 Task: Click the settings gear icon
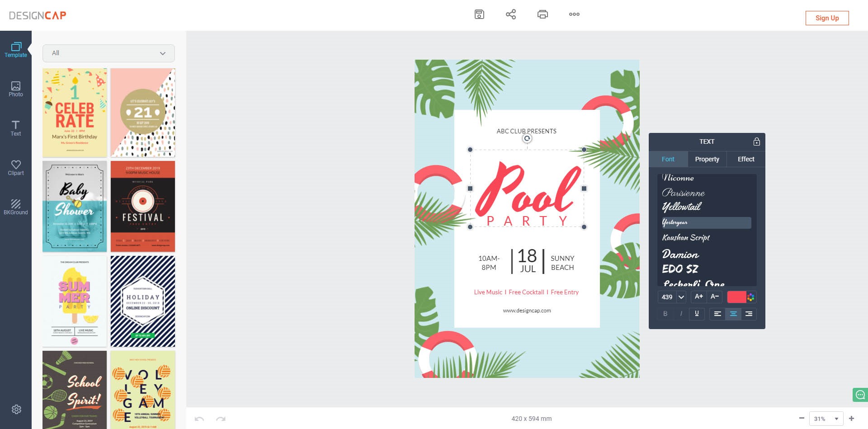[16, 409]
